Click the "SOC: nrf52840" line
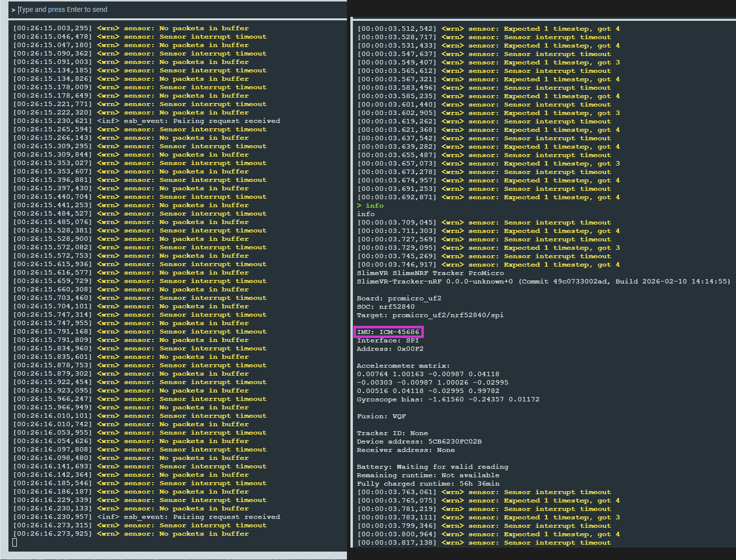 coord(386,307)
